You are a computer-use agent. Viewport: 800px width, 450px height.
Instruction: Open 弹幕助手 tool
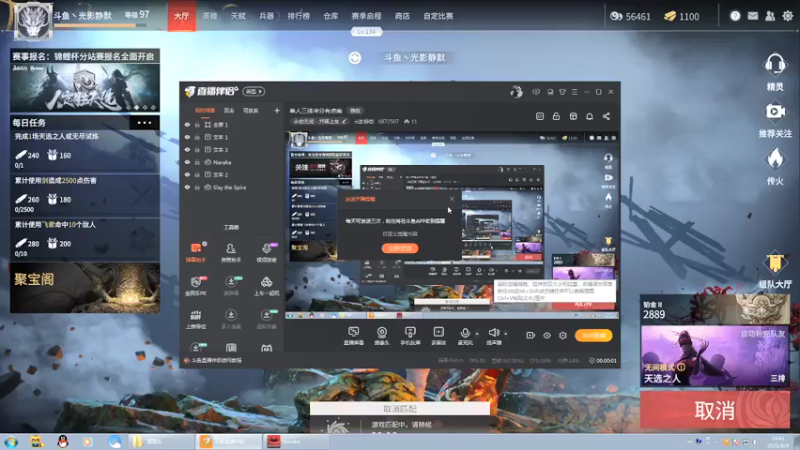tap(196, 253)
